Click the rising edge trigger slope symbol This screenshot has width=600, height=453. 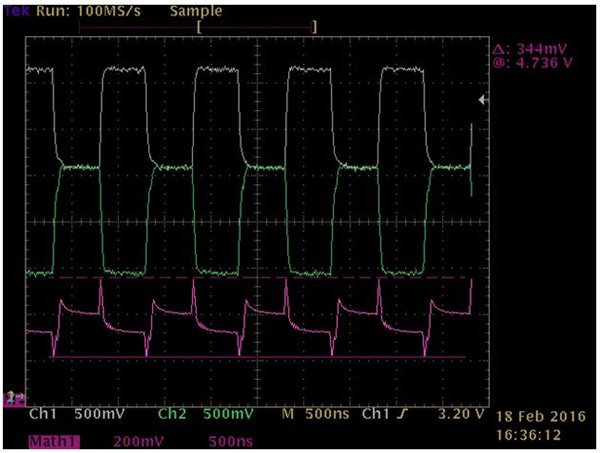tap(401, 414)
